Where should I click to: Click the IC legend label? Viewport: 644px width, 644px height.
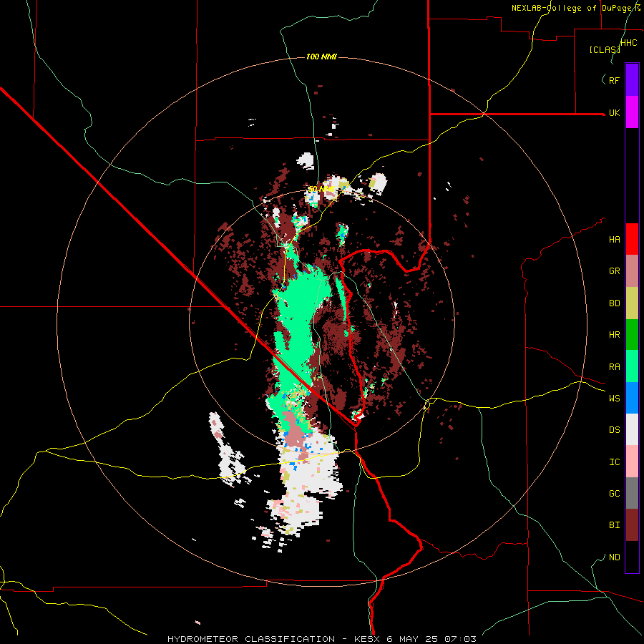(x=615, y=462)
